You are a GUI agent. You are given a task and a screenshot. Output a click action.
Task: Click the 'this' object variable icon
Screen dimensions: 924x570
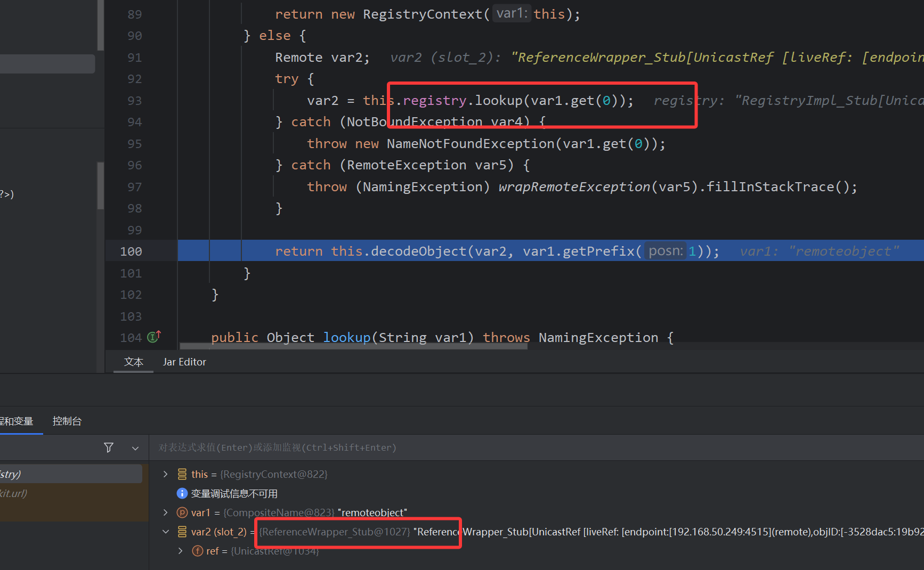pyautogui.click(x=182, y=474)
